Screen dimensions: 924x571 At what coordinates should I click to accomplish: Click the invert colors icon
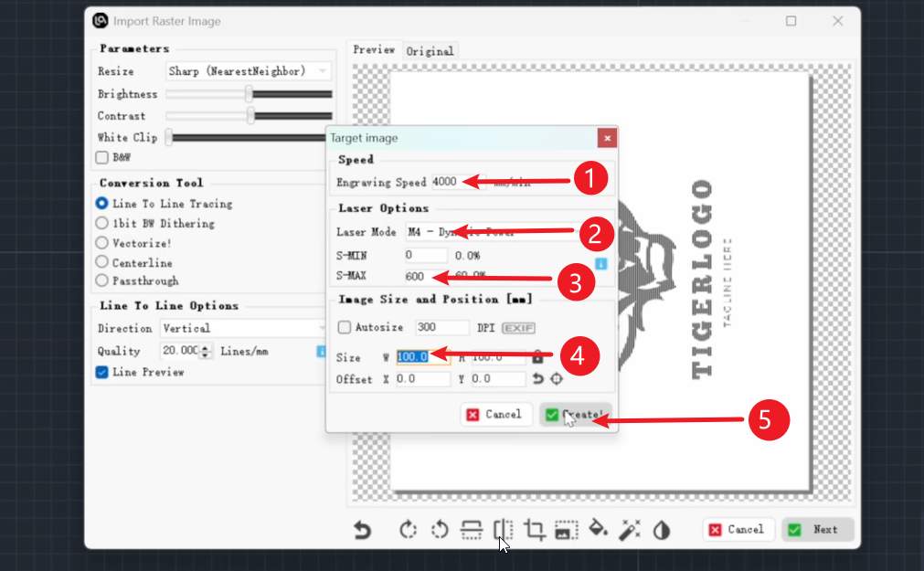click(x=661, y=530)
